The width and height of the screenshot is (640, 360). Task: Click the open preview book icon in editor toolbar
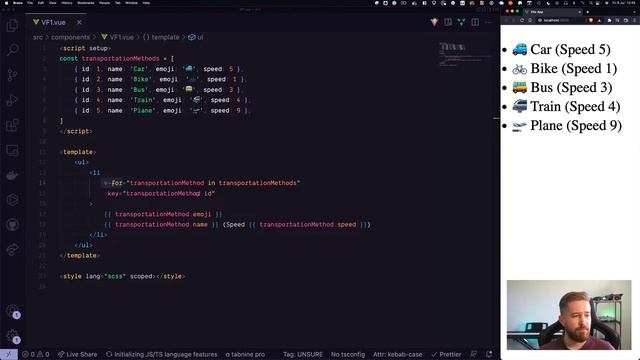tap(448, 22)
